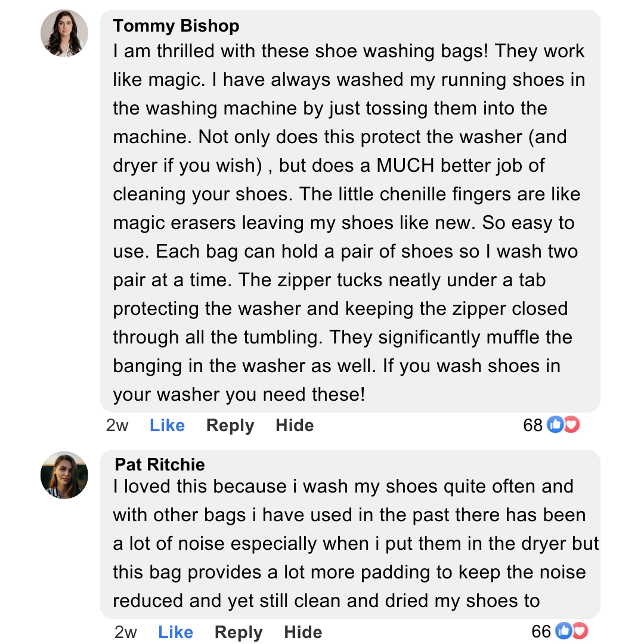Hide Tommy Bishop's comment
The height and width of the screenshot is (644, 644).
tap(295, 425)
